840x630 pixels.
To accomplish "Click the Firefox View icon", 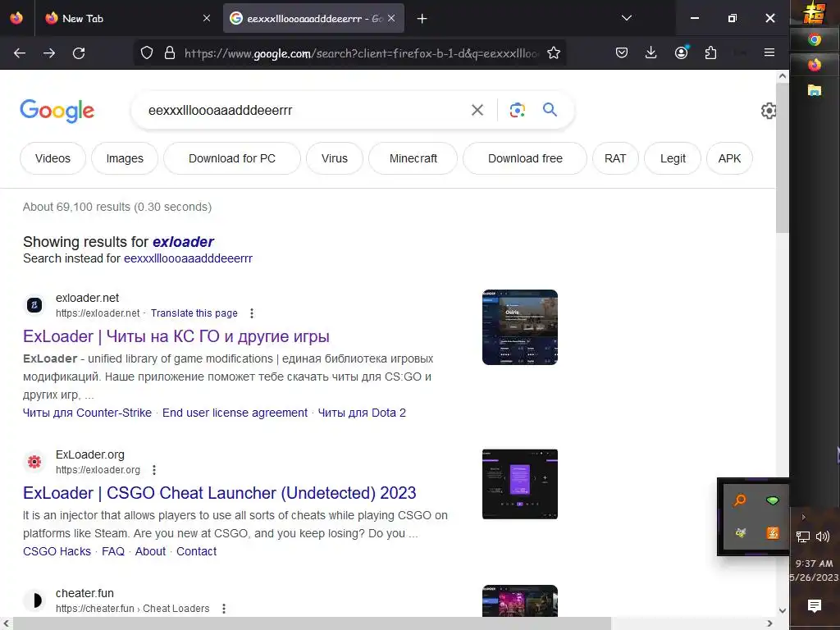I will pos(16,18).
